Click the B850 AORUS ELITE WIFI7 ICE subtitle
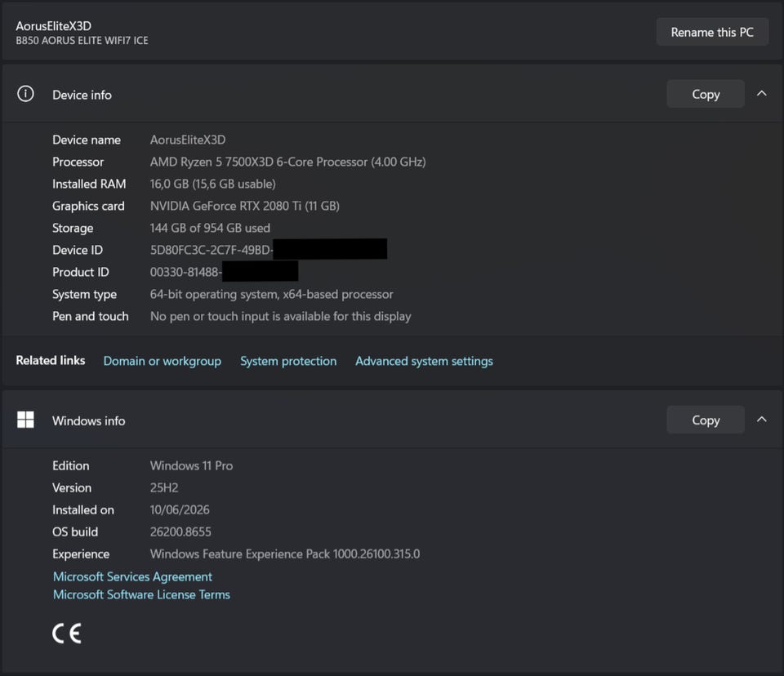This screenshot has width=784, height=676. tap(82, 41)
